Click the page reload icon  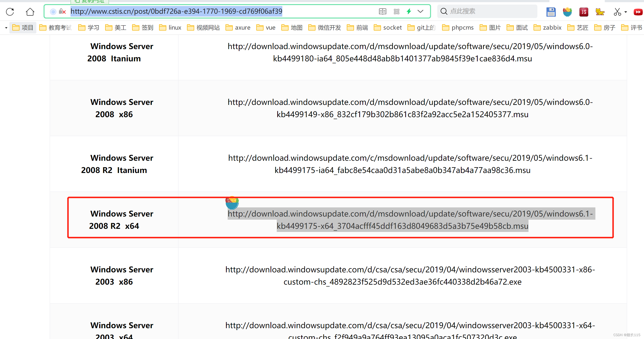[x=10, y=12]
